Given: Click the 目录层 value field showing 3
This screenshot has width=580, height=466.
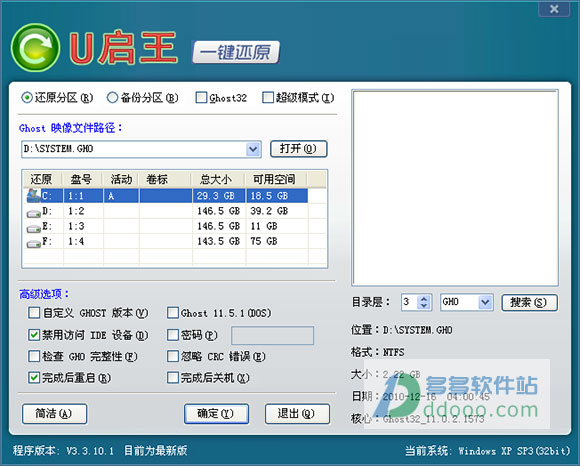Looking at the screenshot, I should pos(409,302).
